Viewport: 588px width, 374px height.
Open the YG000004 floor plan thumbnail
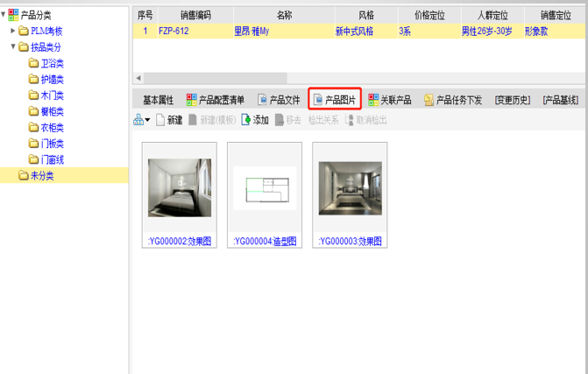(x=265, y=188)
